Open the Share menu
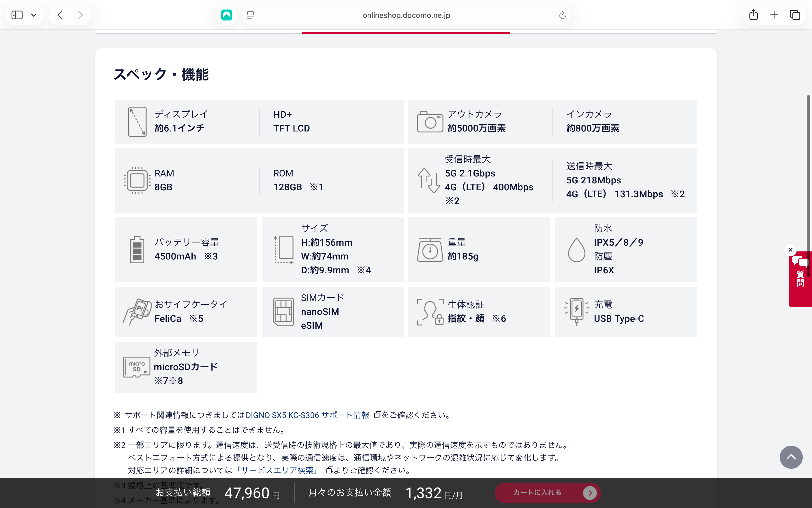The height and width of the screenshot is (508, 812). 753,15
